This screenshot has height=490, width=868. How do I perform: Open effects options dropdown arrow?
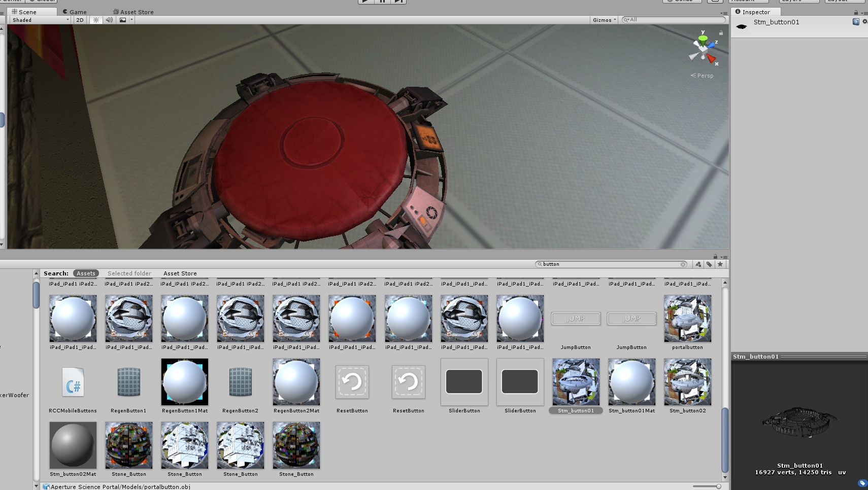click(131, 20)
